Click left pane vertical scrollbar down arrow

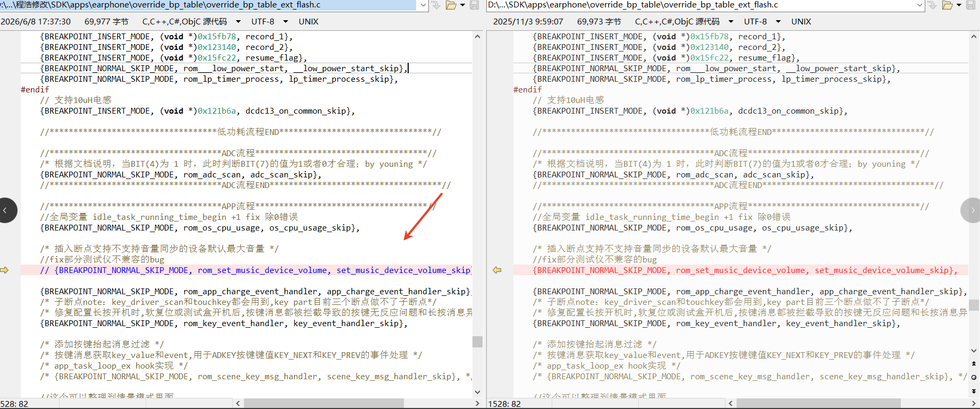pos(477,392)
